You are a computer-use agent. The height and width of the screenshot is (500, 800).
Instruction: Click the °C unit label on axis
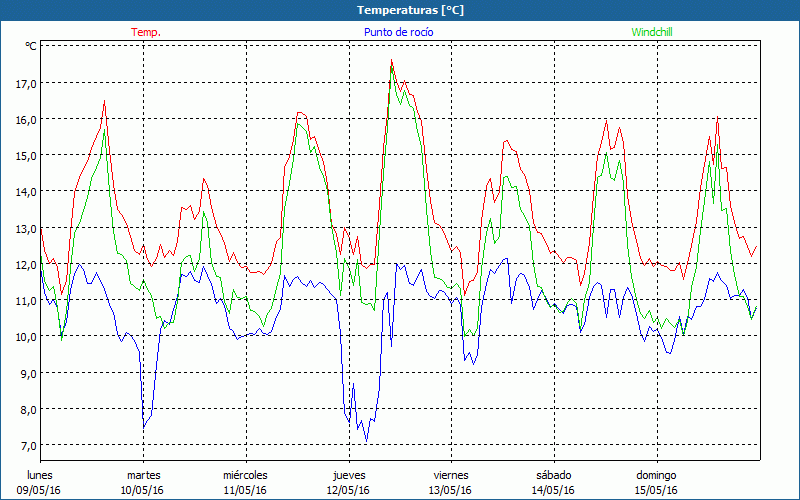point(30,46)
